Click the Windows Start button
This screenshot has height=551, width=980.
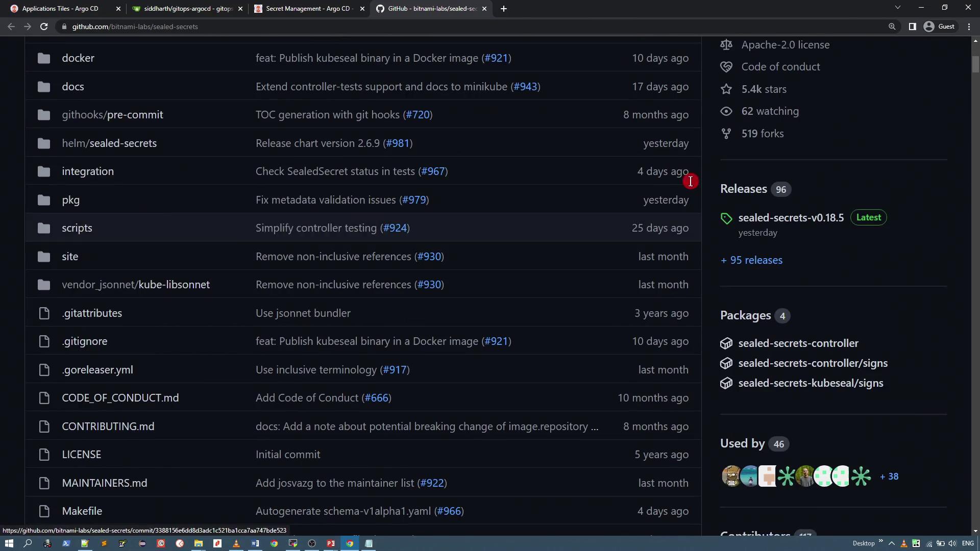pos(9,543)
